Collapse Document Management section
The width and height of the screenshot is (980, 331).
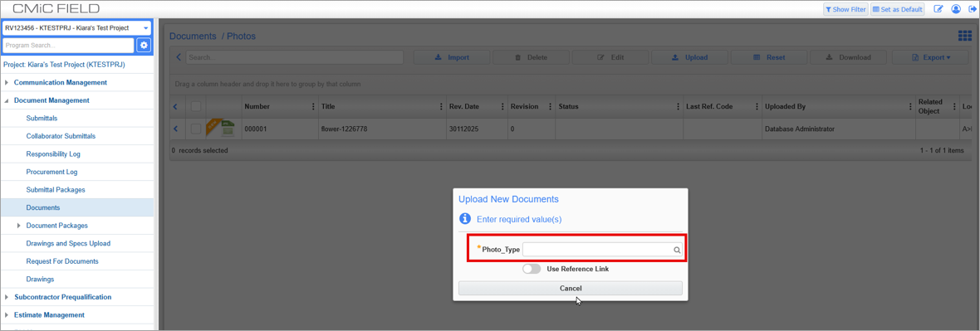click(7, 100)
